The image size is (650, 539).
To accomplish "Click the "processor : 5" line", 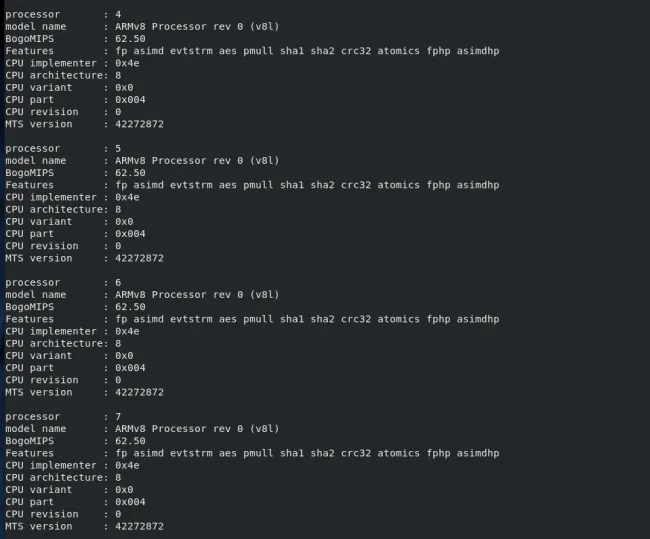I will pos(62,148).
